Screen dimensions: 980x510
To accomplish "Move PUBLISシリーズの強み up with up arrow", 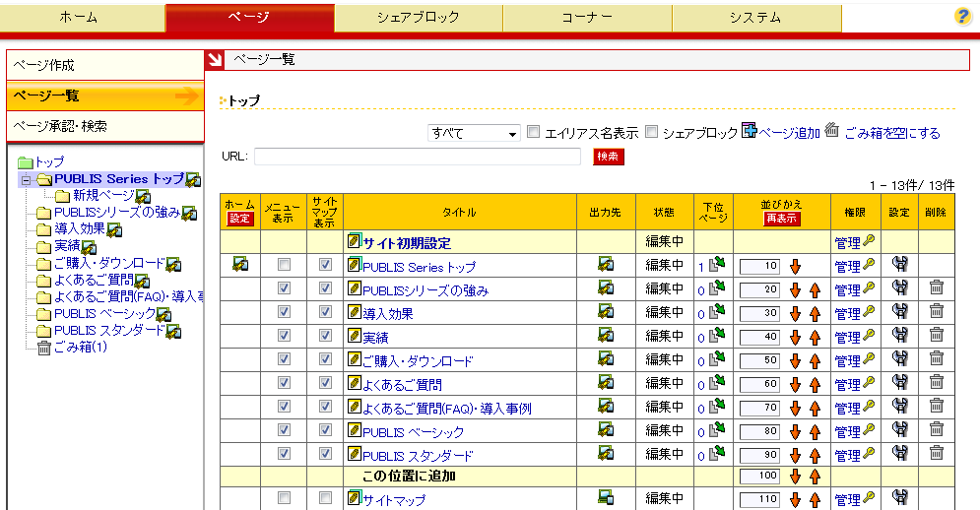I will coord(815,289).
